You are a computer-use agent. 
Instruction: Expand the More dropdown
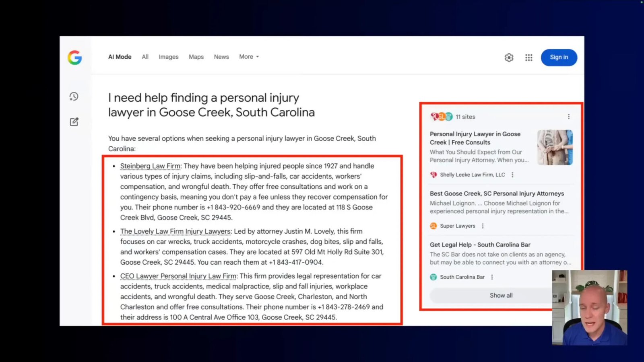tap(249, 57)
